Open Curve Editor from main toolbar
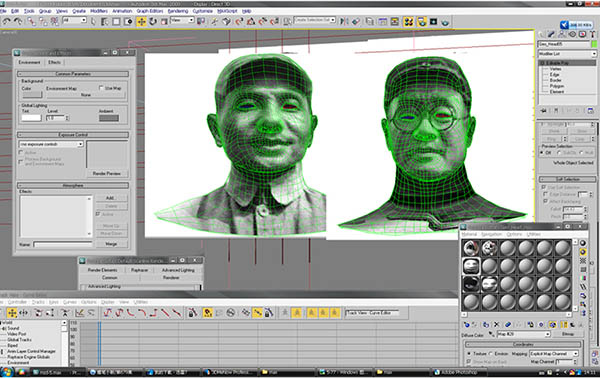The height and width of the screenshot is (378, 600). (x=382, y=21)
